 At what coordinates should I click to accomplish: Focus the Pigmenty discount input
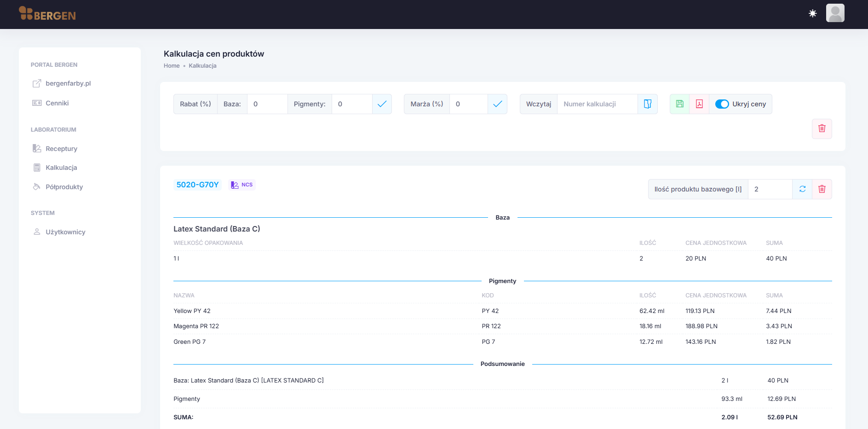coord(352,104)
